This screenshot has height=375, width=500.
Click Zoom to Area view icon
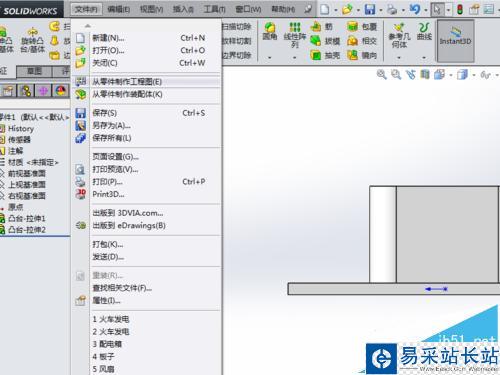pyautogui.click(x=396, y=74)
